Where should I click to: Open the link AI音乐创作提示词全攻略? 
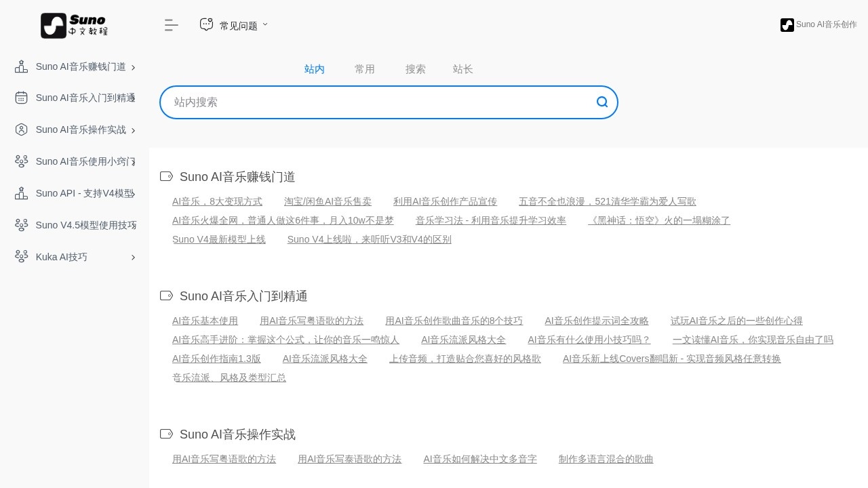pyautogui.click(x=597, y=321)
